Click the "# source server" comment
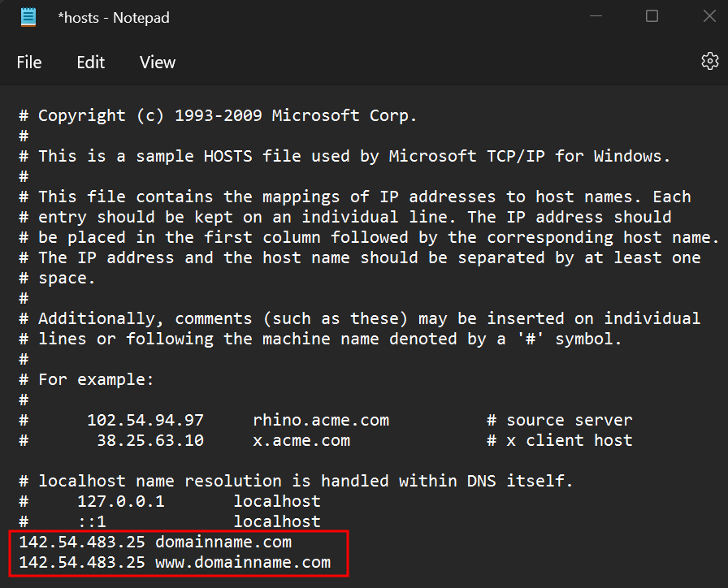The image size is (728, 588). 559,420
